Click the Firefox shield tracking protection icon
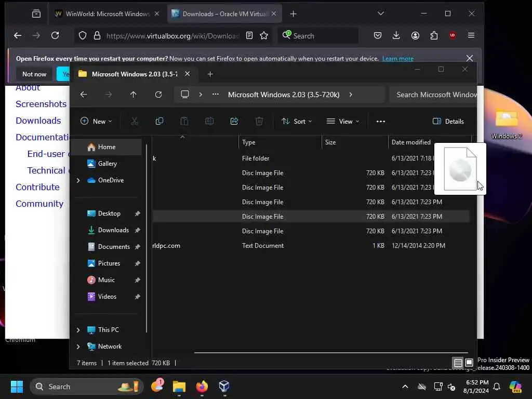 [x=83, y=35]
